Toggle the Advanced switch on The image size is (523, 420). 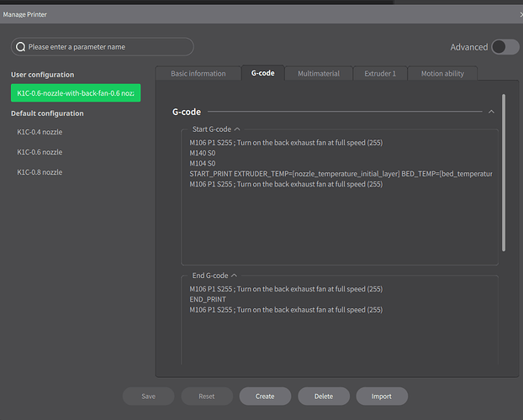[x=505, y=47]
